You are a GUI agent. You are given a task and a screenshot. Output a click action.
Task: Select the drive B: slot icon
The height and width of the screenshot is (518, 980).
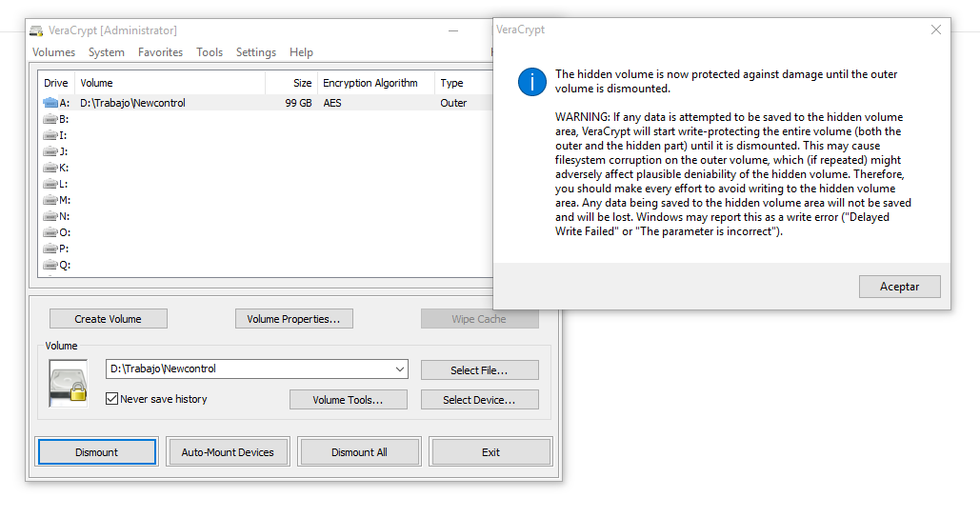pos(50,119)
